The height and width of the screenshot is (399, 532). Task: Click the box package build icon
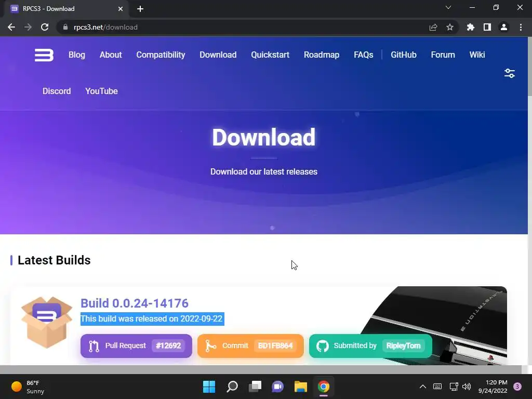[46, 322]
